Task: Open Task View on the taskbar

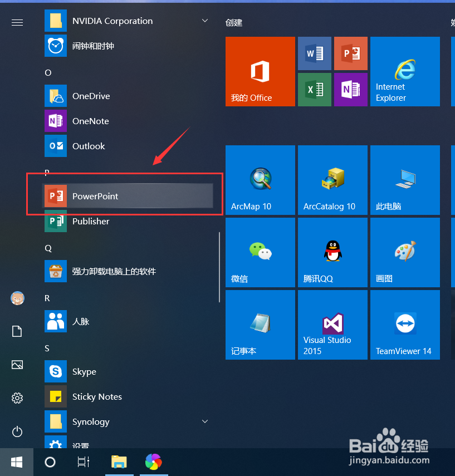Action: (83, 462)
